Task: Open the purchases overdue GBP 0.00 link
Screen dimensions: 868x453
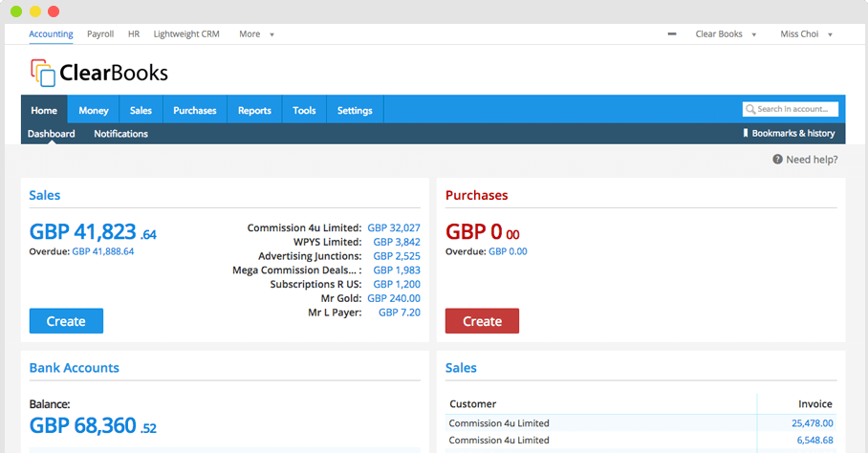Action: click(508, 251)
